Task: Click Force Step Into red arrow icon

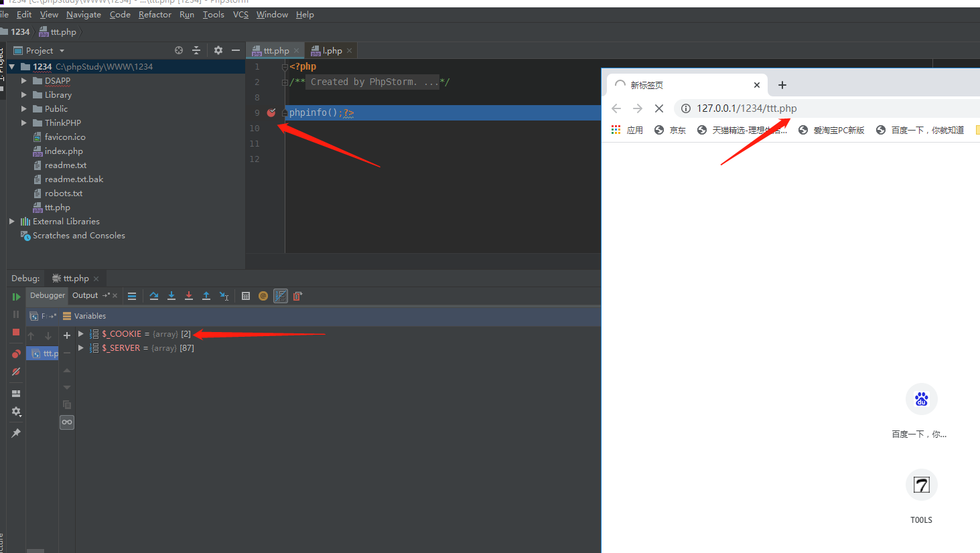Action: tap(189, 296)
